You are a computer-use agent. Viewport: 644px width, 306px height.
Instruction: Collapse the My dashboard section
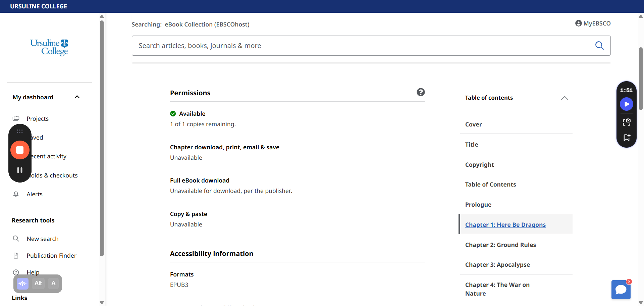pos(77,97)
